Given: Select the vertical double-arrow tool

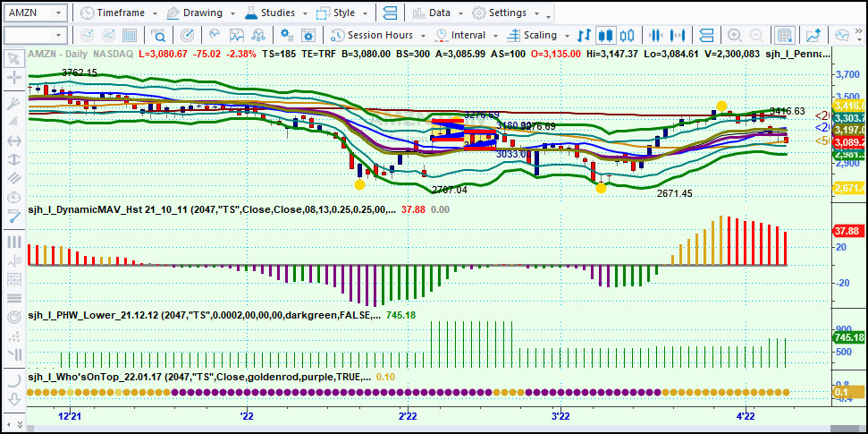Looking at the screenshot, I should pyautogui.click(x=14, y=159).
